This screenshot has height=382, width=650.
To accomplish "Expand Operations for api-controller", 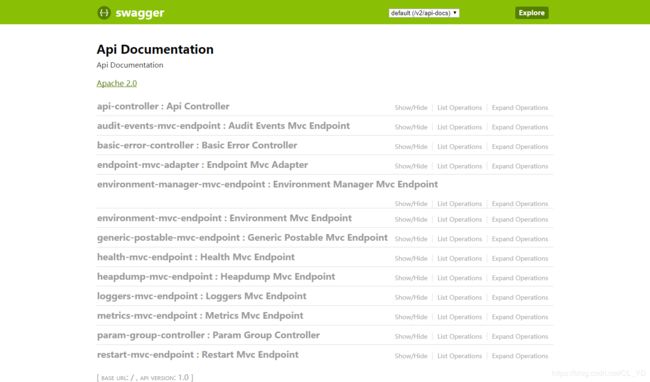I will 520,108.
